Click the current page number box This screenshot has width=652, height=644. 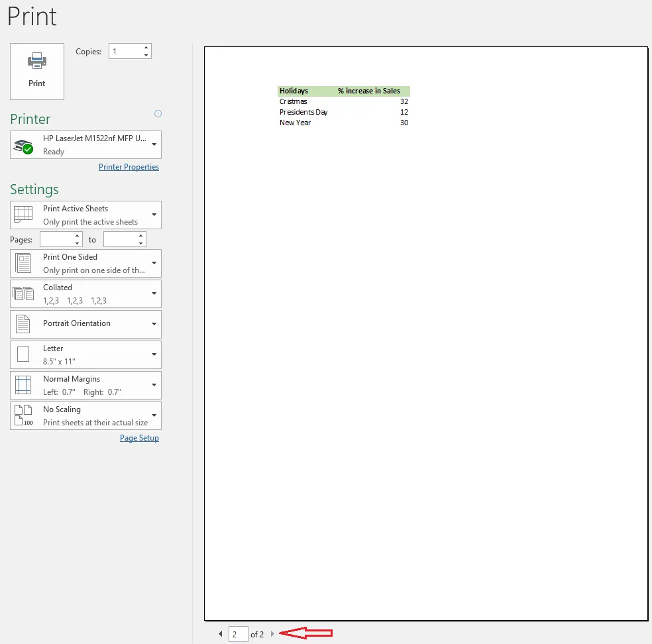[239, 634]
